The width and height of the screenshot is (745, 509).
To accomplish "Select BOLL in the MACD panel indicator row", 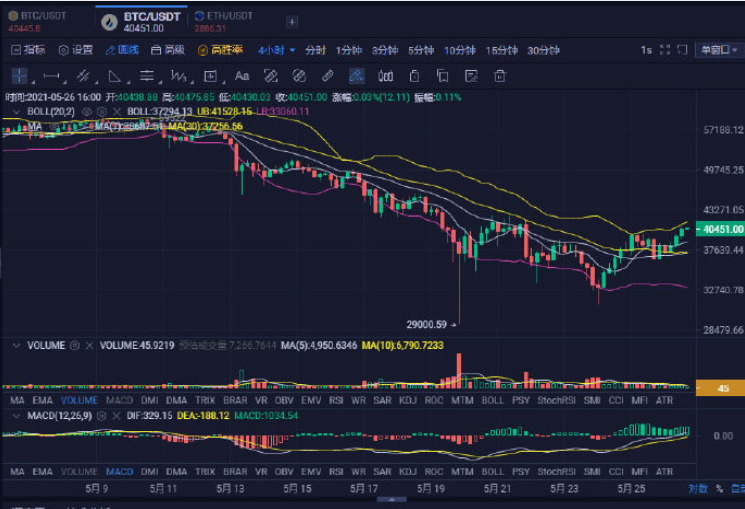I will 492,472.
